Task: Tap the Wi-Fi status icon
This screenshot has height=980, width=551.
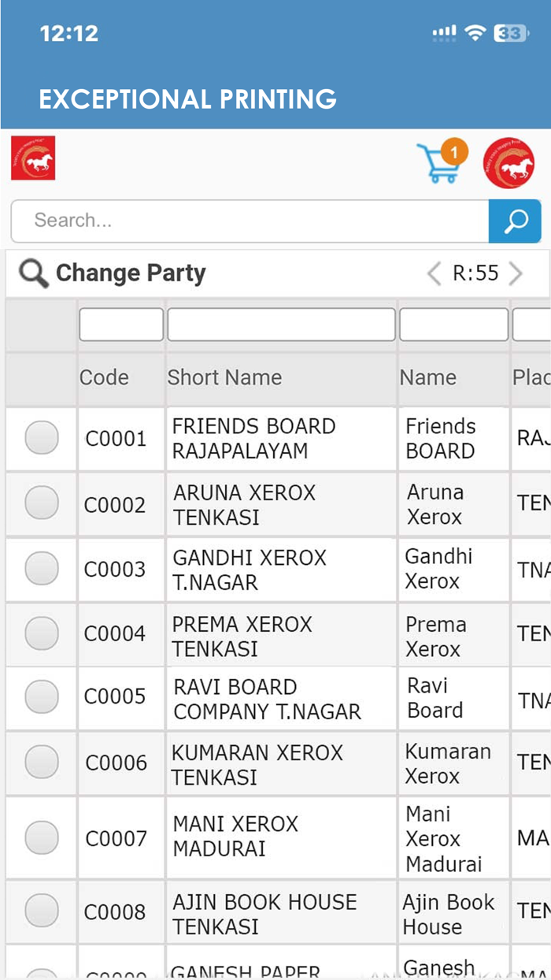Action: pyautogui.click(x=475, y=33)
